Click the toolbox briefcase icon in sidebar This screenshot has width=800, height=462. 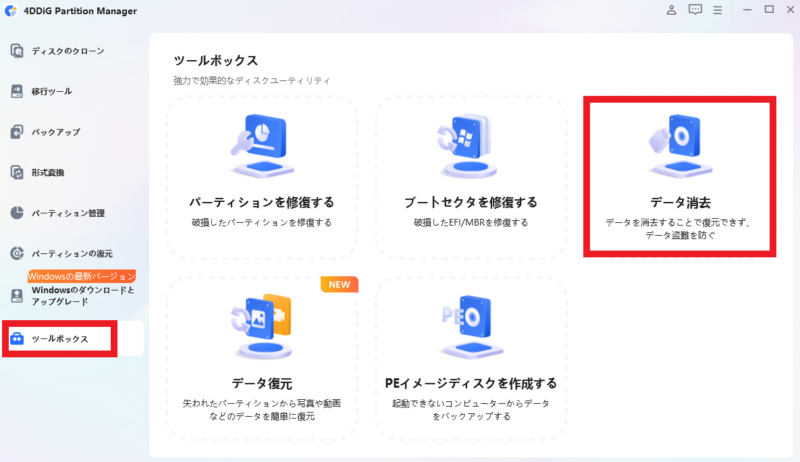[17, 339]
